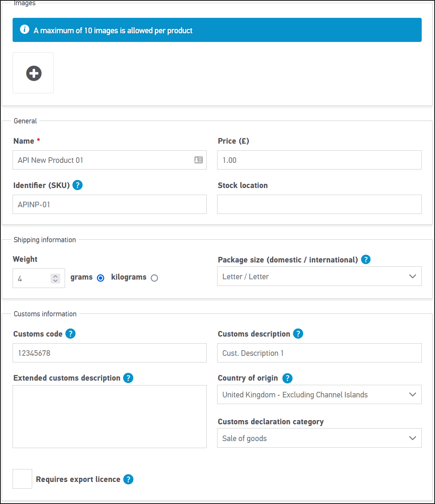Click the Customs description help icon
Viewport: 435px width, 504px height.
(298, 334)
